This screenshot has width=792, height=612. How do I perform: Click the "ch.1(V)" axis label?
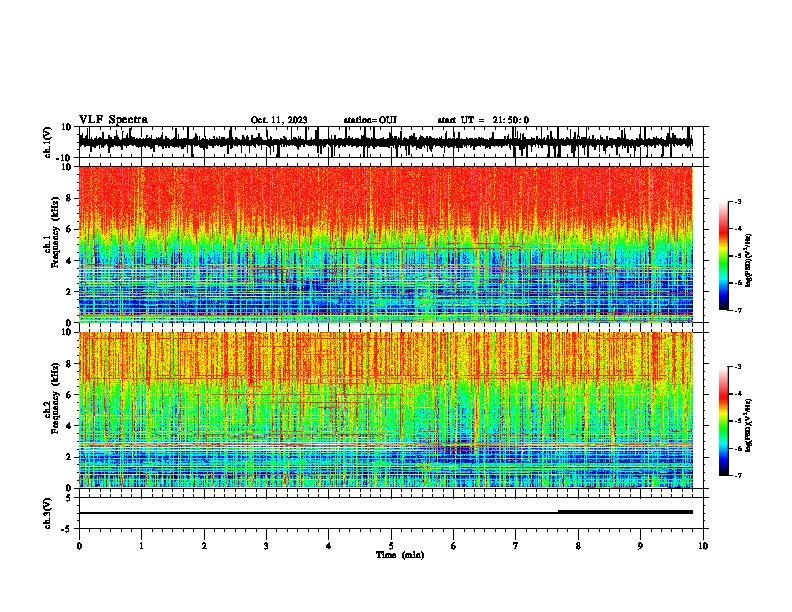tap(48, 142)
